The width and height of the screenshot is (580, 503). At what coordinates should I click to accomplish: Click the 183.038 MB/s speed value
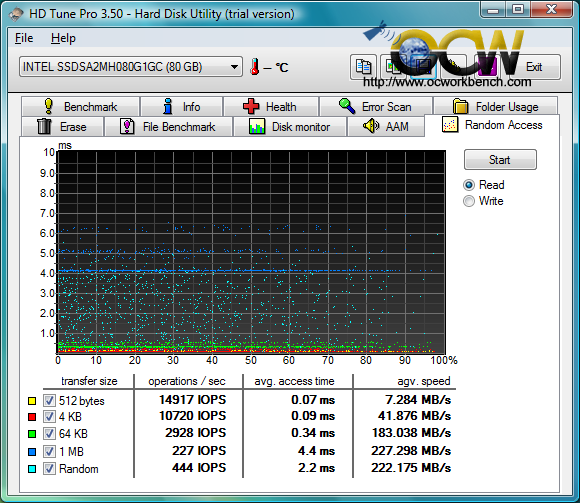tap(411, 433)
